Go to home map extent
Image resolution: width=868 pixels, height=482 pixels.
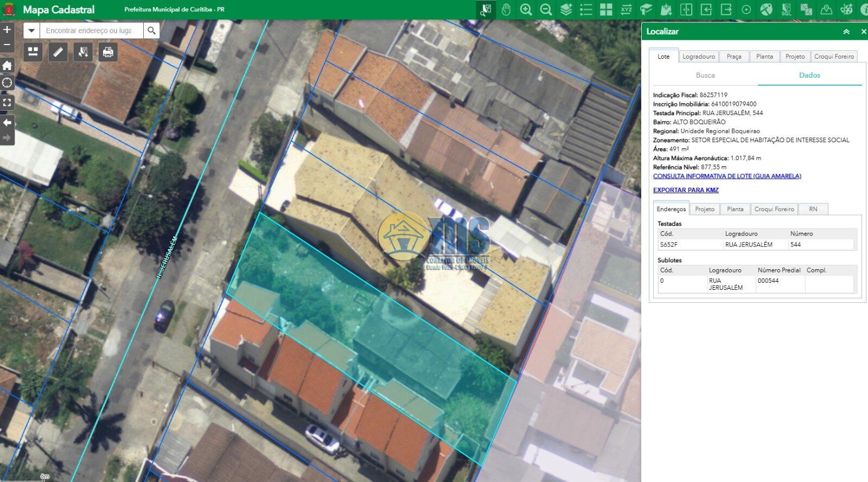pos(7,66)
